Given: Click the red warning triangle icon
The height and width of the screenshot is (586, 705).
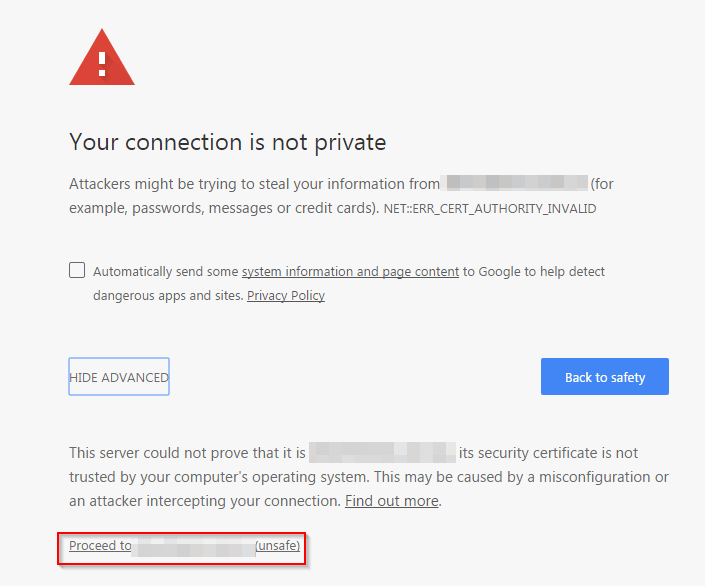Looking at the screenshot, I should click(102, 59).
